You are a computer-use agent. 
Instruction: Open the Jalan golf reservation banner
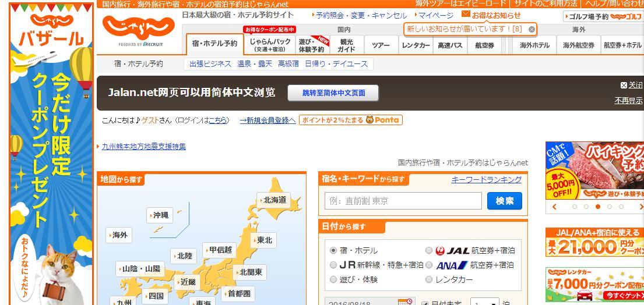603,16
